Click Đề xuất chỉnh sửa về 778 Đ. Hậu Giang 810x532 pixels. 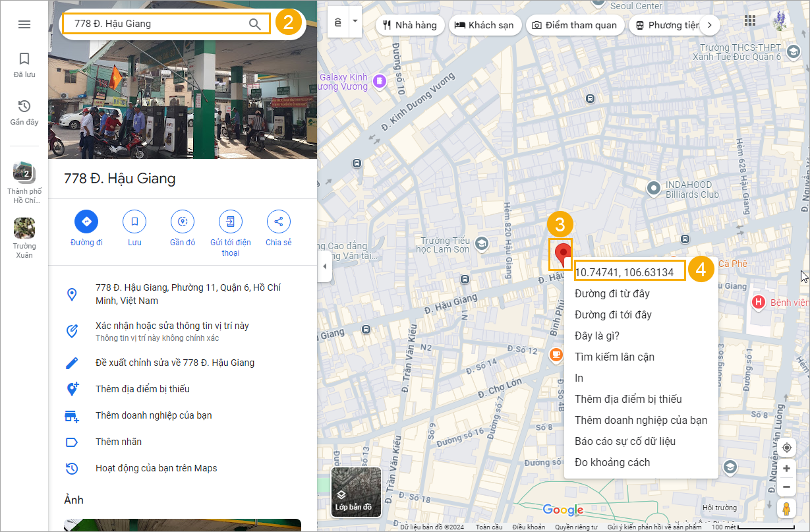pos(183,363)
